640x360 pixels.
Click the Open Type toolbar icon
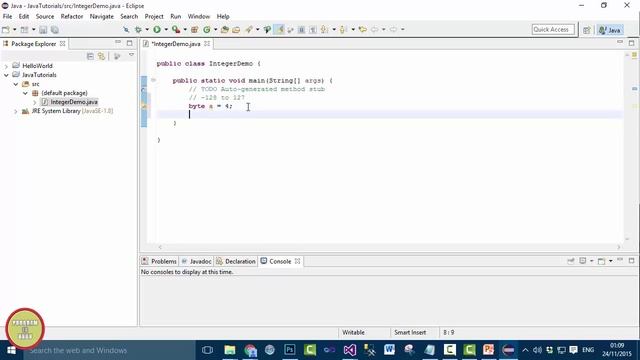224,30
